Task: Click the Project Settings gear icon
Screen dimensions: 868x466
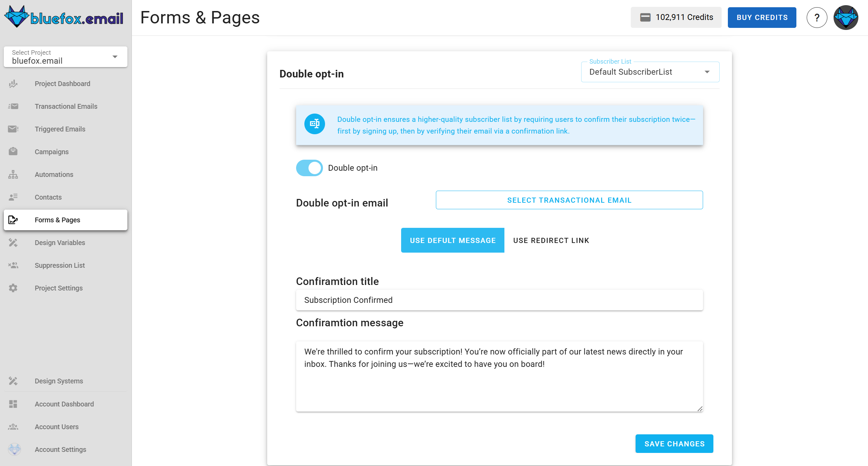Action: tap(13, 288)
